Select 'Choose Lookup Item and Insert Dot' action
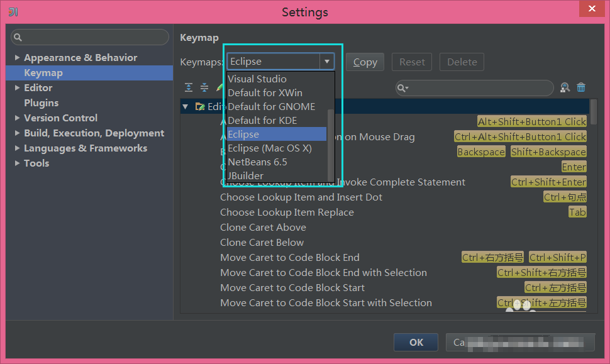Screen dimensions: 610x364 click(301, 197)
